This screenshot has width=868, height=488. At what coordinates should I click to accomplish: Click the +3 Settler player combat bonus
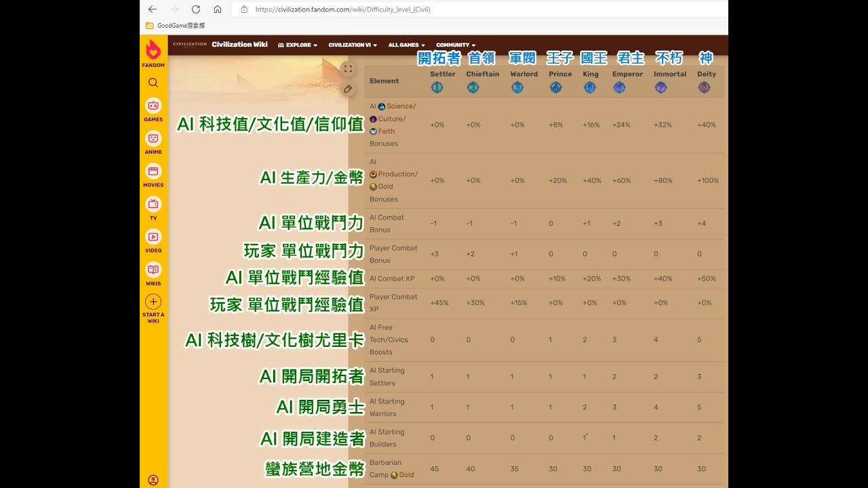pyautogui.click(x=434, y=254)
